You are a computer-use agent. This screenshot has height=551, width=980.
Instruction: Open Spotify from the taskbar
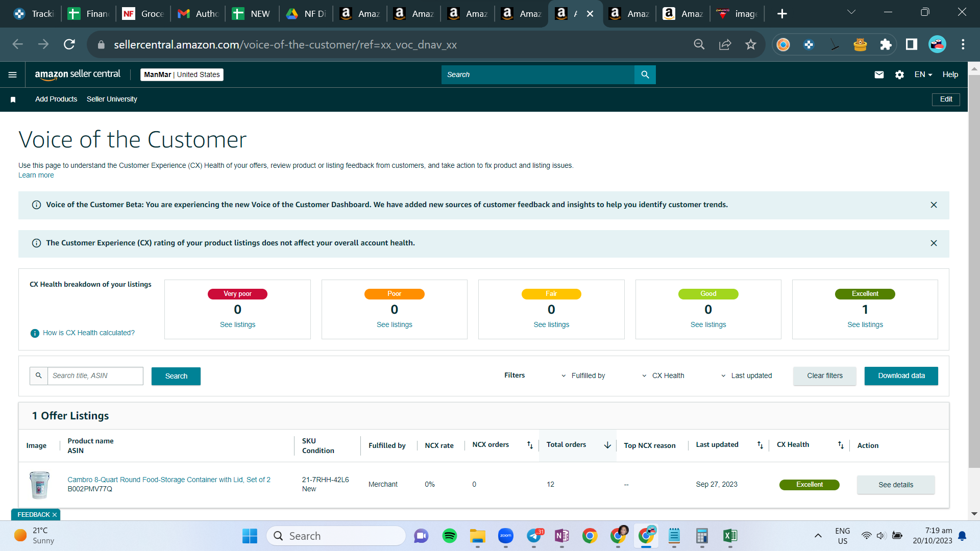449,536
